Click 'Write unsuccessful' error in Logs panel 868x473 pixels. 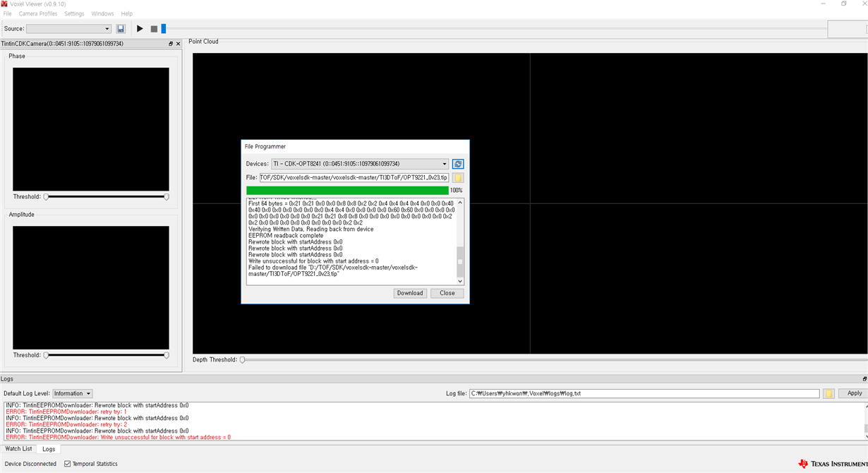click(118, 437)
